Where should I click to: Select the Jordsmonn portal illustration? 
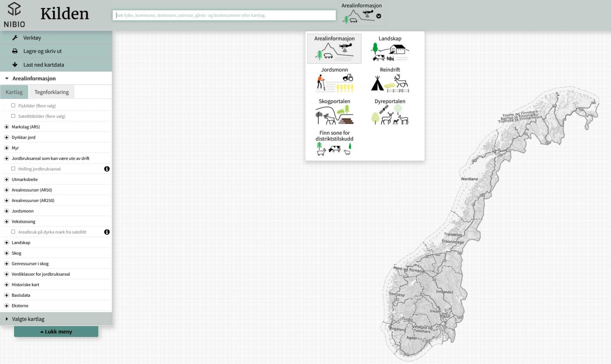(x=334, y=83)
